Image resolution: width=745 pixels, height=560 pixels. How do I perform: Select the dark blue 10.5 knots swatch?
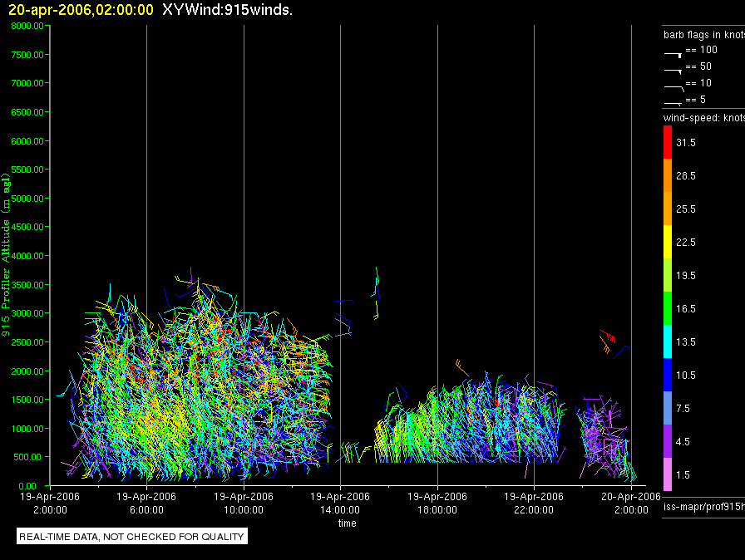point(668,375)
